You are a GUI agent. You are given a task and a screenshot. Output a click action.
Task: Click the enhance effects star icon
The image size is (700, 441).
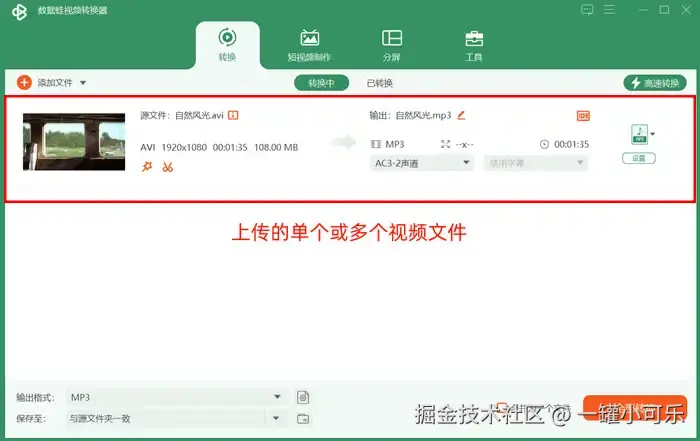[x=147, y=167]
